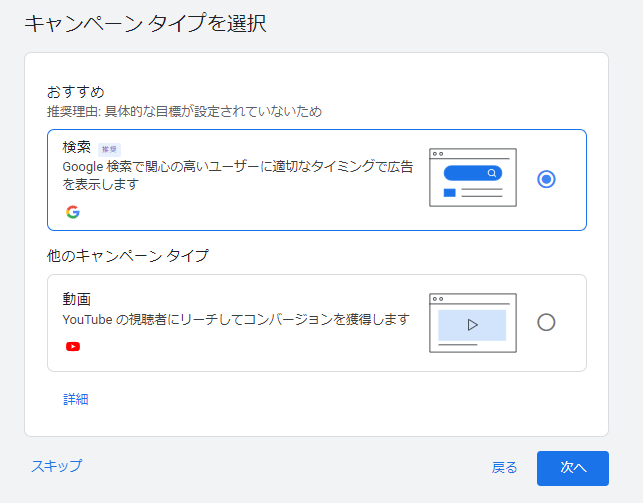Click the red YouTube logo icon
Viewport: 643px width, 503px height.
pos(73,347)
